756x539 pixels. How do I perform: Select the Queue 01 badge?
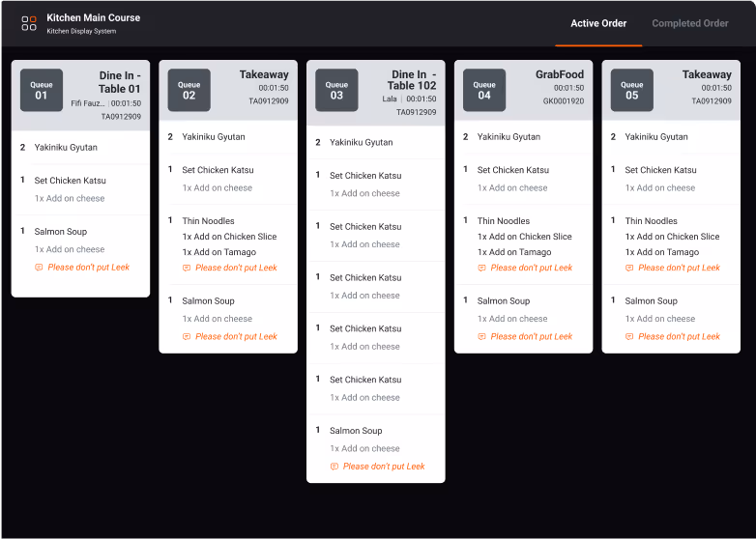click(42, 90)
